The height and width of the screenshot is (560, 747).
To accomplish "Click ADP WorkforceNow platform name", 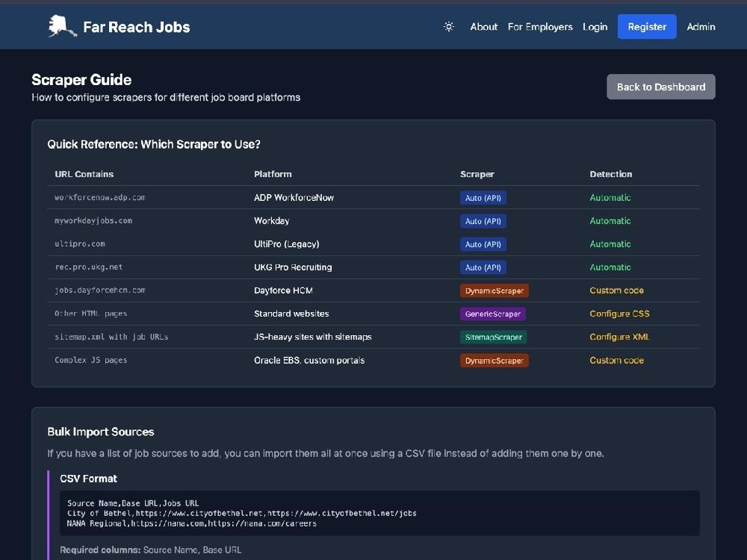I will [x=294, y=198].
